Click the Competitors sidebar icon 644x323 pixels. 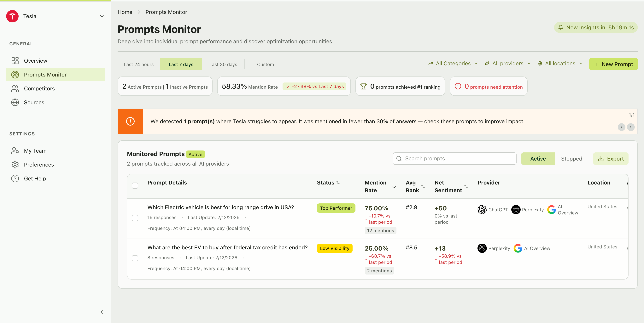click(x=15, y=88)
